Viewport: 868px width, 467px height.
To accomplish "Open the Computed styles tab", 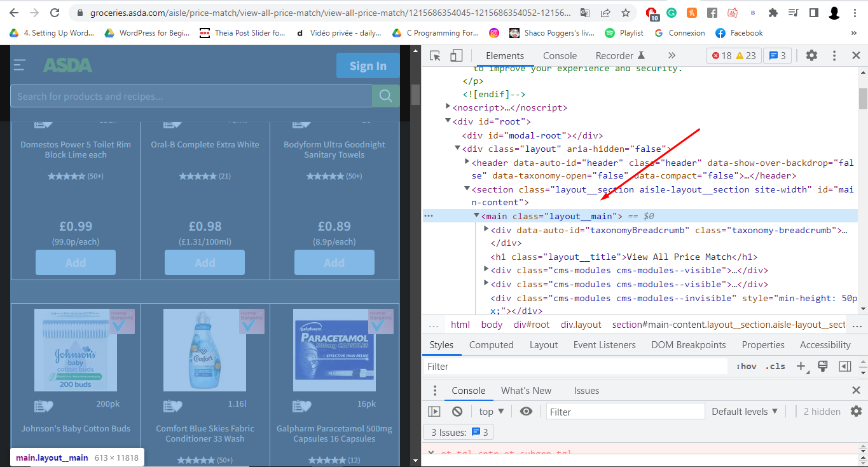I will [x=491, y=345].
